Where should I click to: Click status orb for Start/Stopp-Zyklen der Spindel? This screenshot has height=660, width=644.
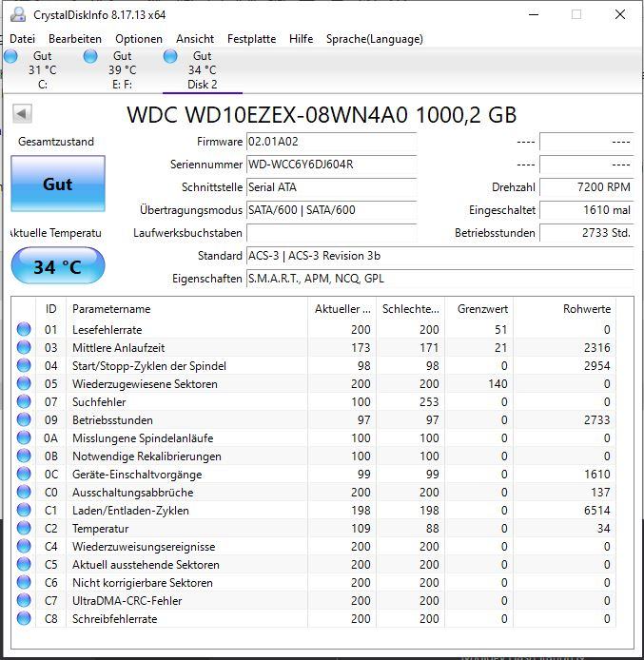24,365
